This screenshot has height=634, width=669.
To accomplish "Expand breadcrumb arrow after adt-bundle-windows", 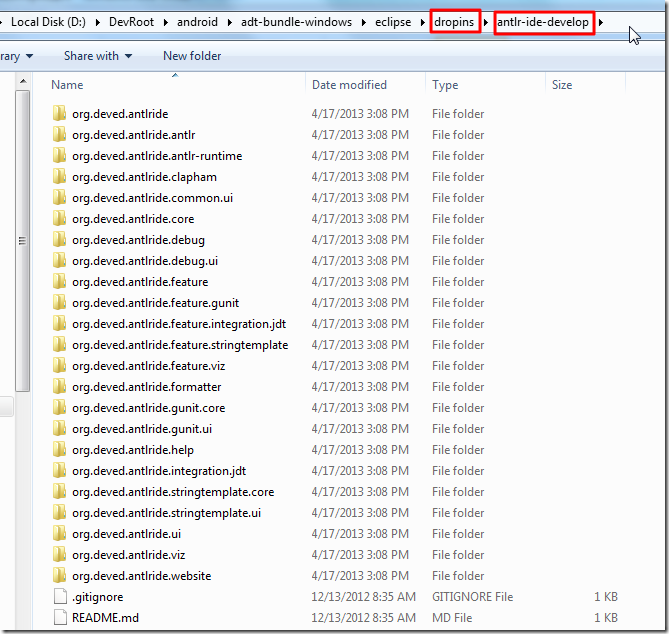I will pyautogui.click(x=364, y=22).
